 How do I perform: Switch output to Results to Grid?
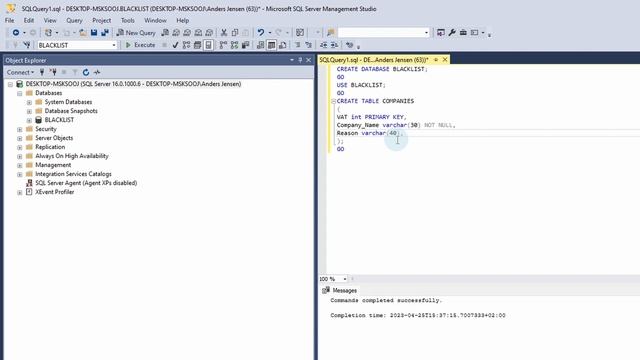(271, 45)
